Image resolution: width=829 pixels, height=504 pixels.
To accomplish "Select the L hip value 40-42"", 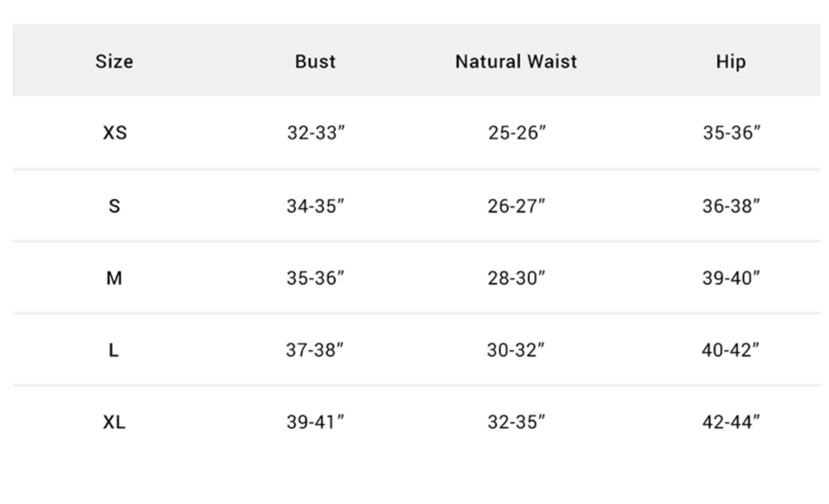I will click(x=730, y=350).
